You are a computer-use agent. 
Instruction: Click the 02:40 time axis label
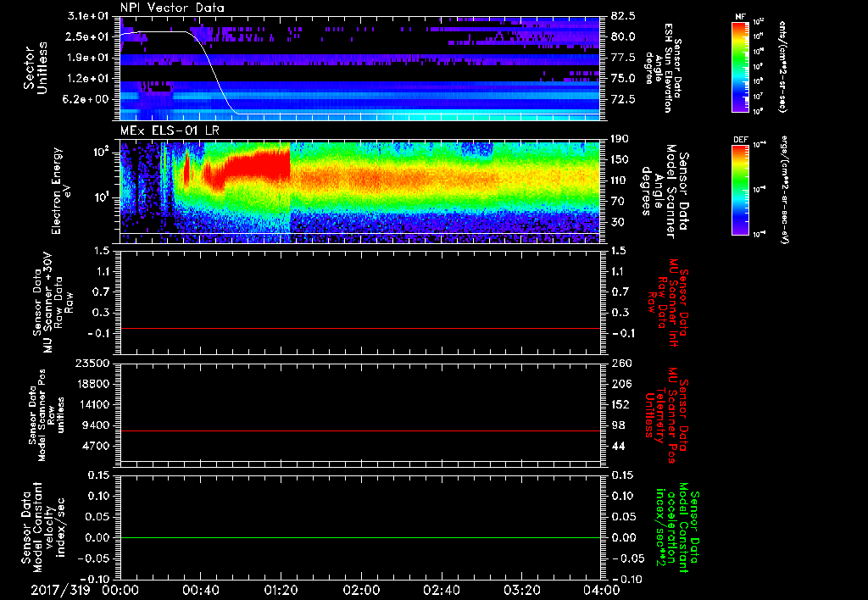pyautogui.click(x=441, y=590)
